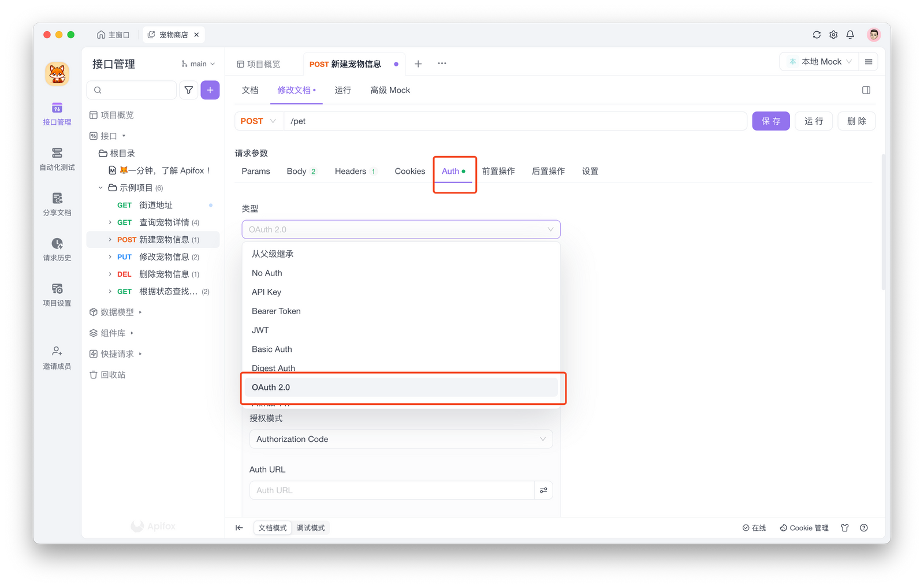
Task: Open notifications bell icon
Action: point(850,35)
